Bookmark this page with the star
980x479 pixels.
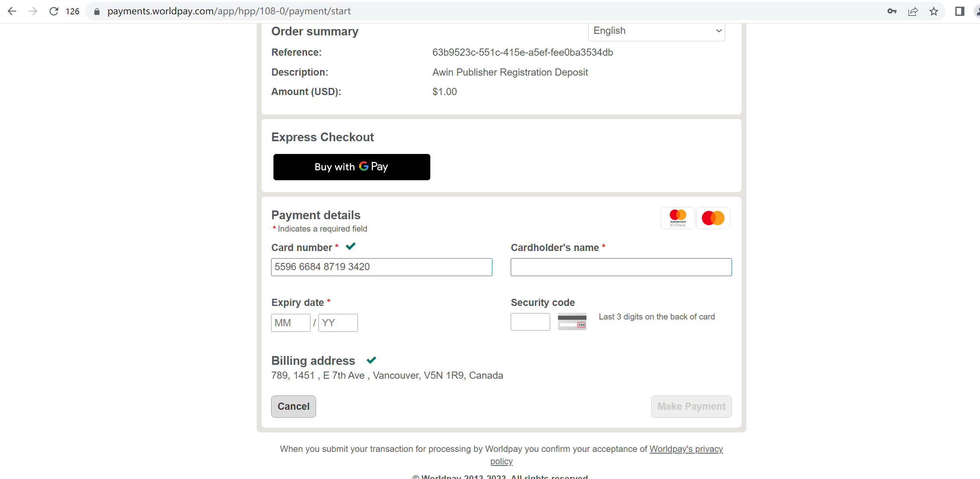tap(934, 11)
